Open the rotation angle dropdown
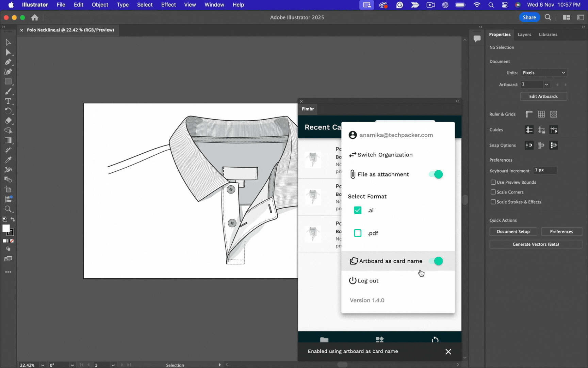Image resolution: width=588 pixels, height=368 pixels. coord(72,365)
